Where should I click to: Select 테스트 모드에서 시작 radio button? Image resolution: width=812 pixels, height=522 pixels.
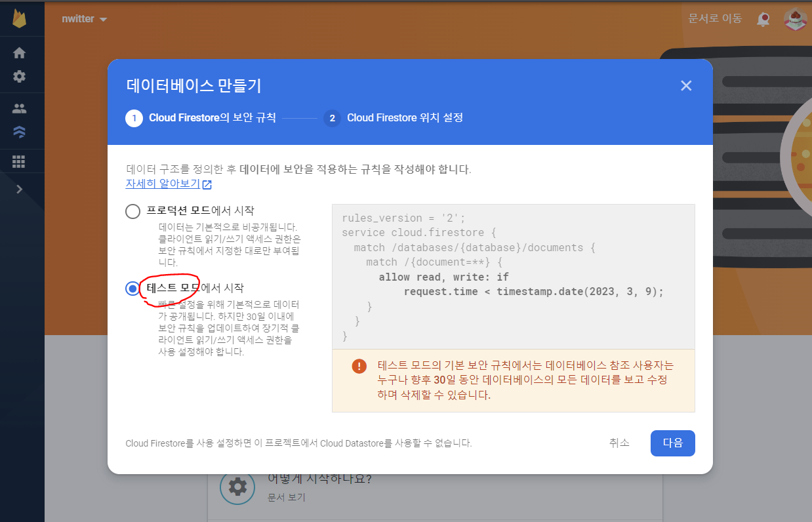click(x=132, y=289)
